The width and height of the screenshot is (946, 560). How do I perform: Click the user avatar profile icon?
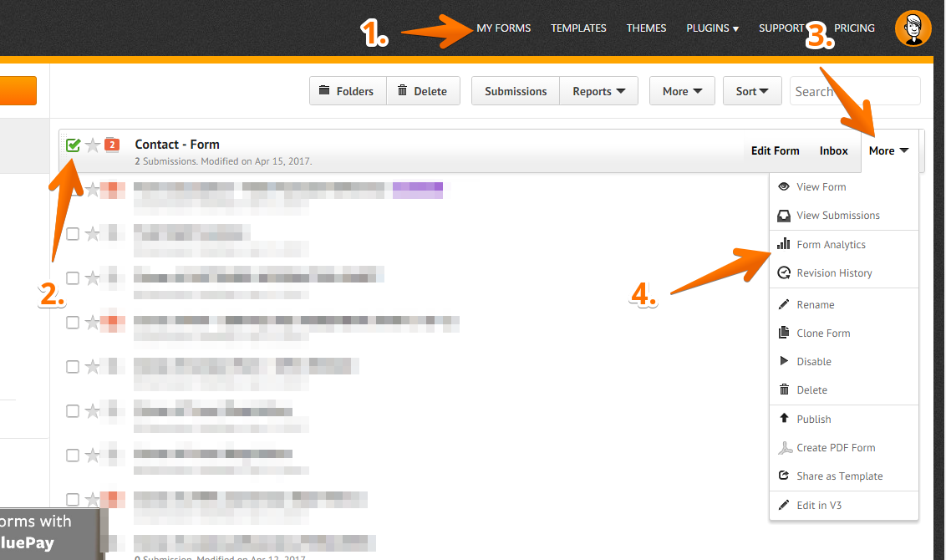[913, 29]
